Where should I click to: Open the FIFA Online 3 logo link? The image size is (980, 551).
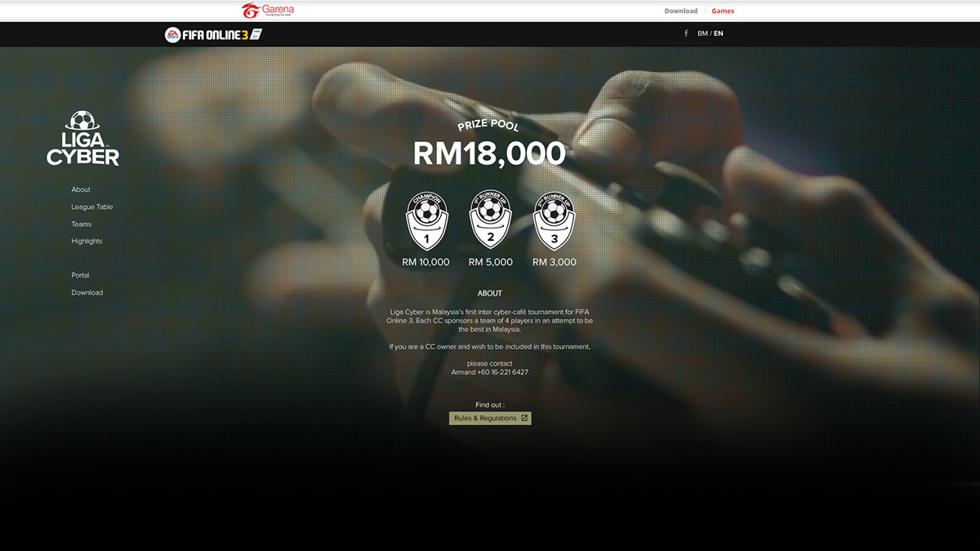213,34
